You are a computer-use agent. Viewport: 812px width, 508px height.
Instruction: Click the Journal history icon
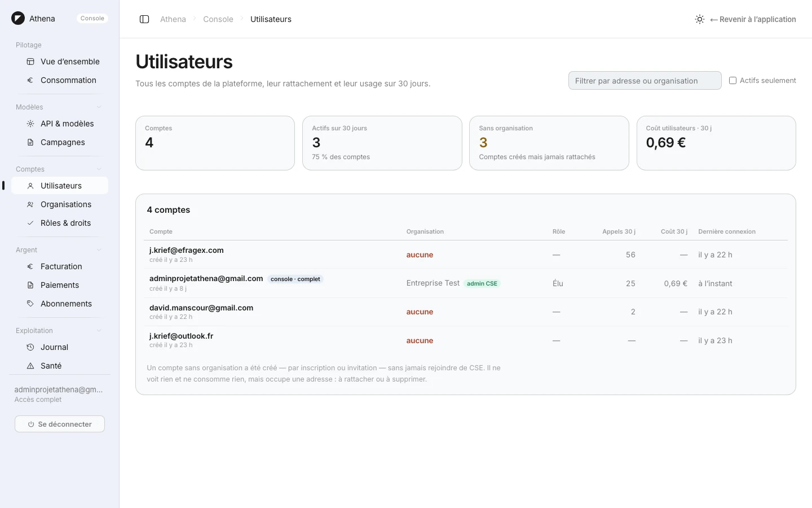point(30,347)
